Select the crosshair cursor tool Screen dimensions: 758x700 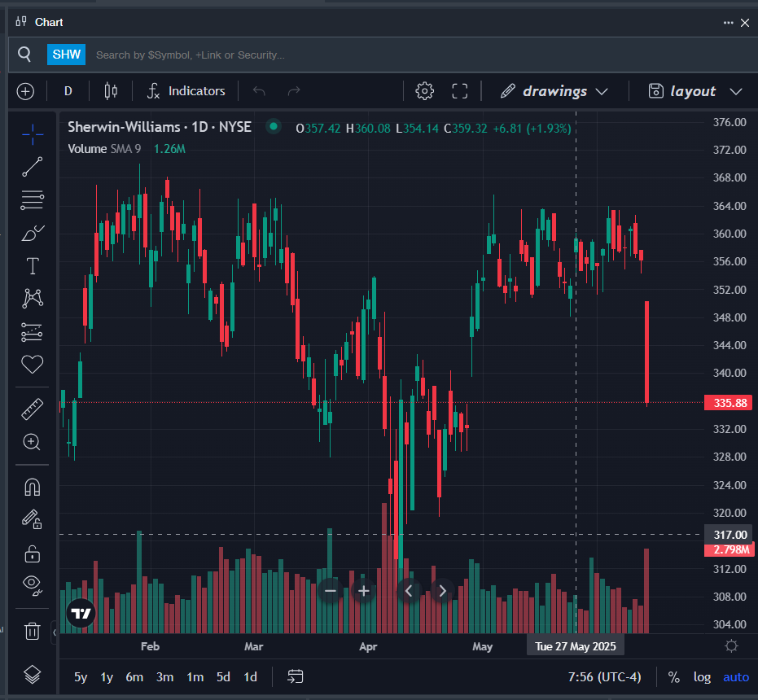tap(33, 134)
